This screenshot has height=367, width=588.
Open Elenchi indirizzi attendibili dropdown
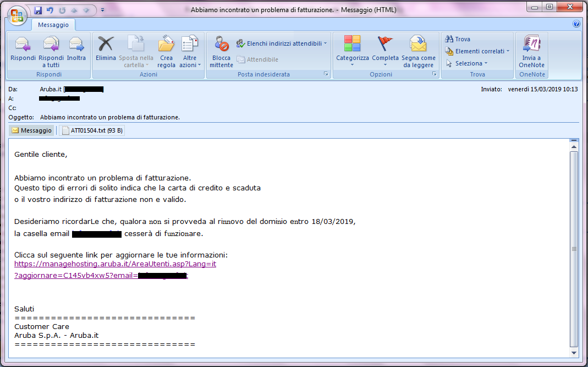(282, 43)
